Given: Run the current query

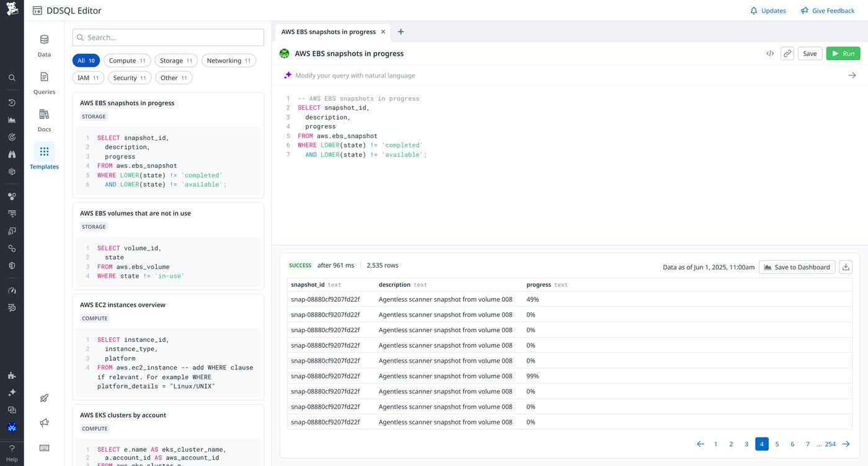Looking at the screenshot, I should coord(843,53).
